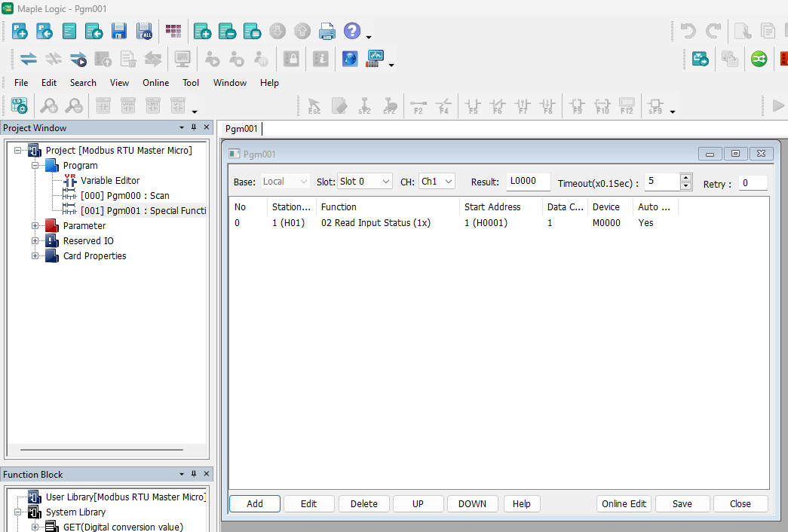Select the Save All icon

[x=143, y=31]
